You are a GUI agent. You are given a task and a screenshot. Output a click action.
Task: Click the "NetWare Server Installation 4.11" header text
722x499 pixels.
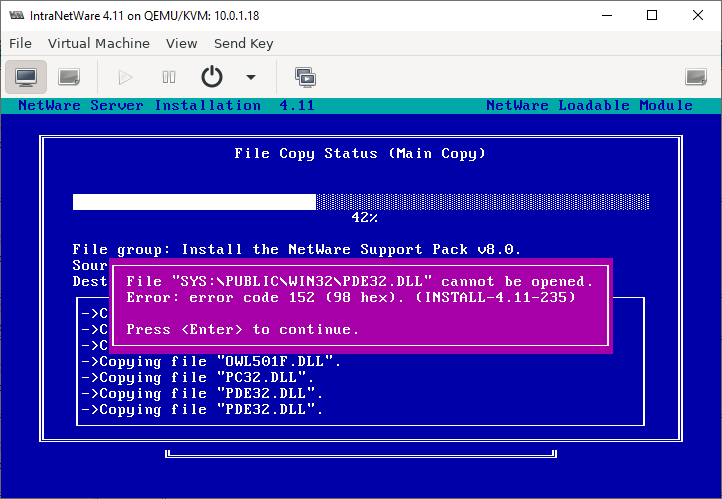point(167,105)
